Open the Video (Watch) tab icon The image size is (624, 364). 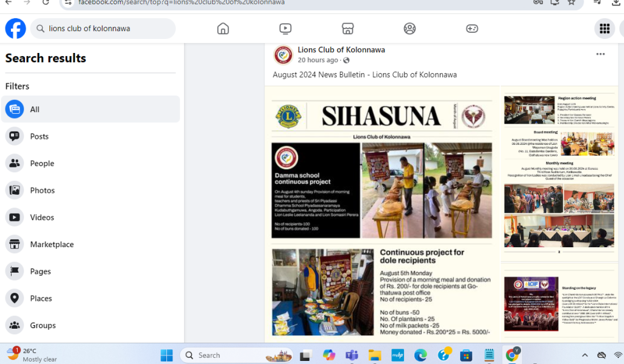[285, 29]
